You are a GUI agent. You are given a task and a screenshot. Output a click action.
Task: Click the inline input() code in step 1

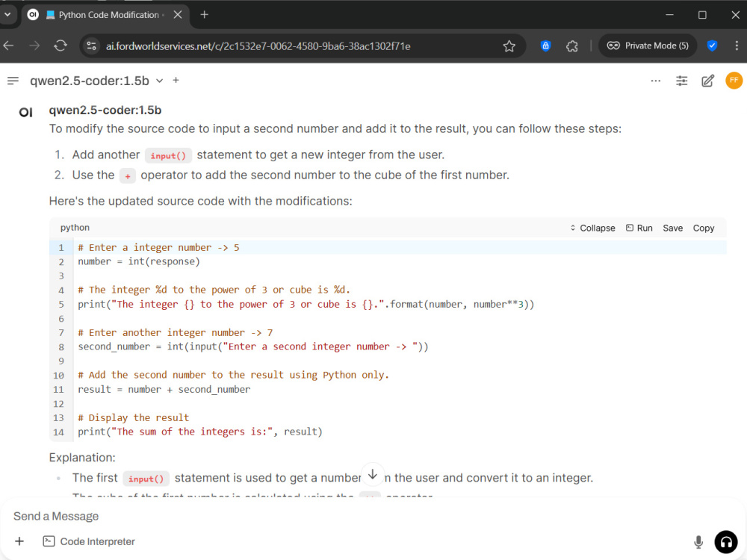pyautogui.click(x=168, y=156)
